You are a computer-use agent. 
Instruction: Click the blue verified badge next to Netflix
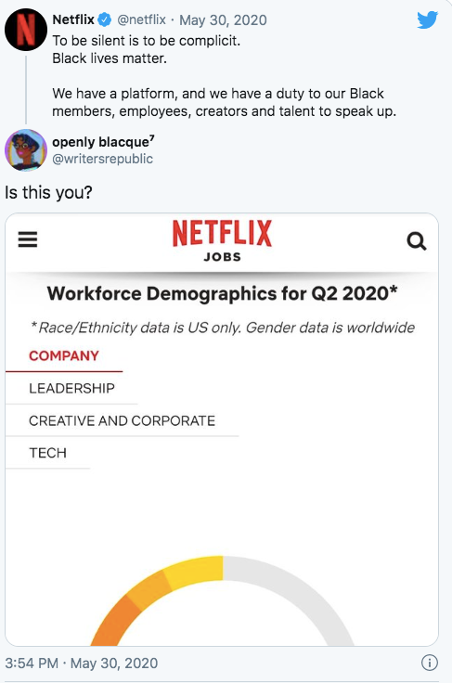105,20
